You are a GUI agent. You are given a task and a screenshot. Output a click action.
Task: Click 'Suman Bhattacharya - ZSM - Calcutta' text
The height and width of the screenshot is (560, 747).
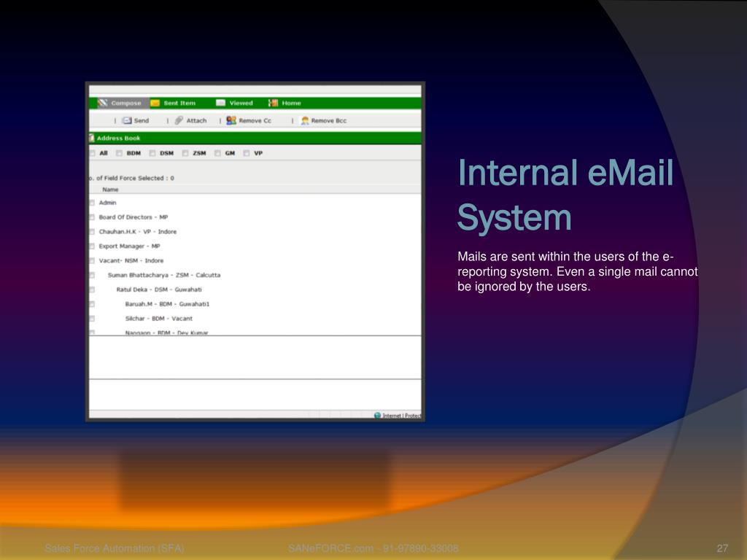coord(164,275)
